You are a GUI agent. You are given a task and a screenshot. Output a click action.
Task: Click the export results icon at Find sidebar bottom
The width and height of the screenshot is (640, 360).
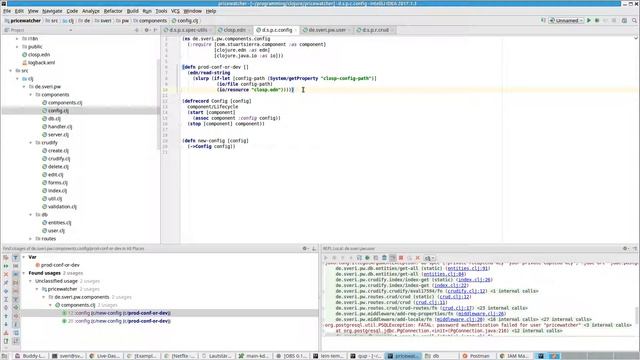tap(6, 341)
